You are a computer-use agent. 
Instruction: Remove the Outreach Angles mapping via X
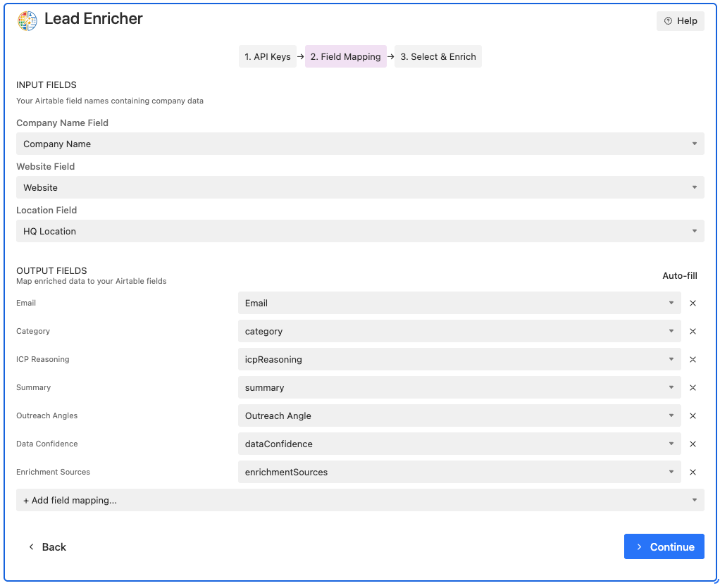click(693, 415)
